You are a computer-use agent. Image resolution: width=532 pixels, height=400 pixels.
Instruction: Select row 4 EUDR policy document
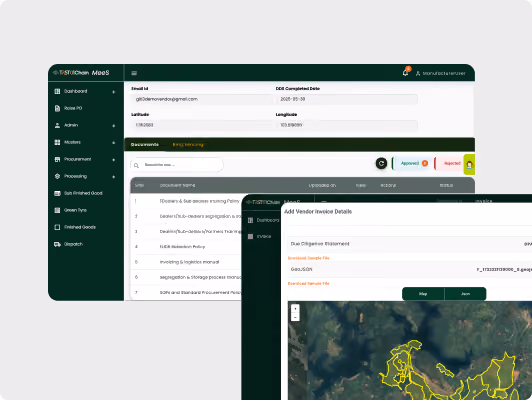point(186,247)
